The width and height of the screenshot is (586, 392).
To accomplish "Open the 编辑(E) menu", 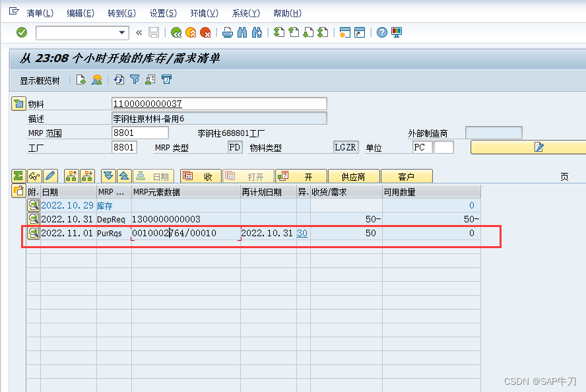I will click(81, 13).
